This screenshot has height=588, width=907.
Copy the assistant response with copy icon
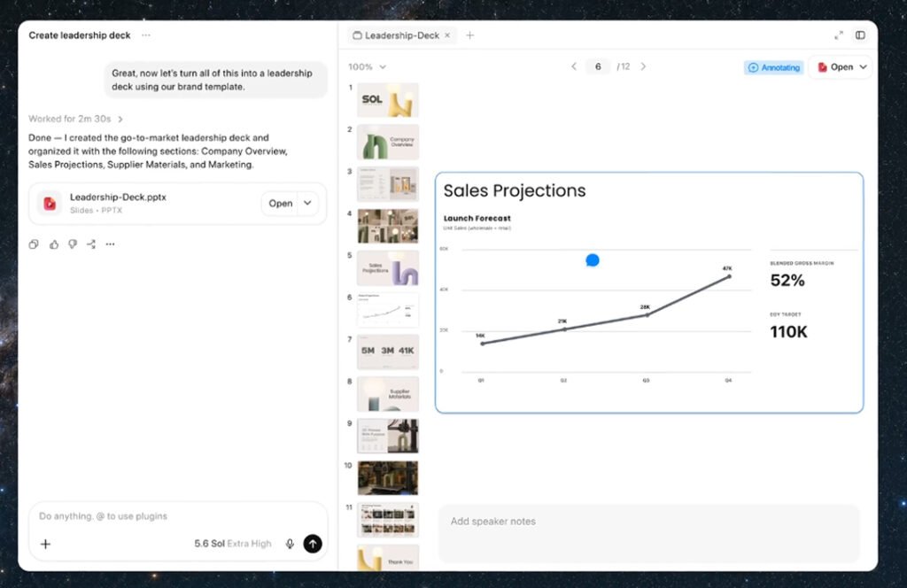pos(34,244)
